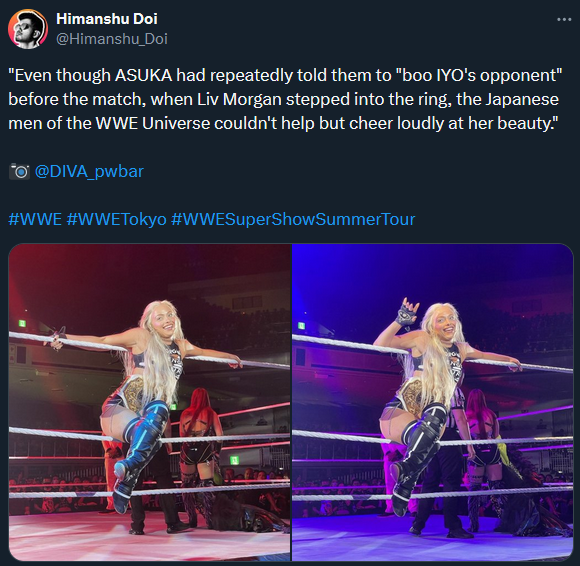Open the left red-lit ring photo
The width and height of the screenshot is (580, 566).
[x=149, y=402]
